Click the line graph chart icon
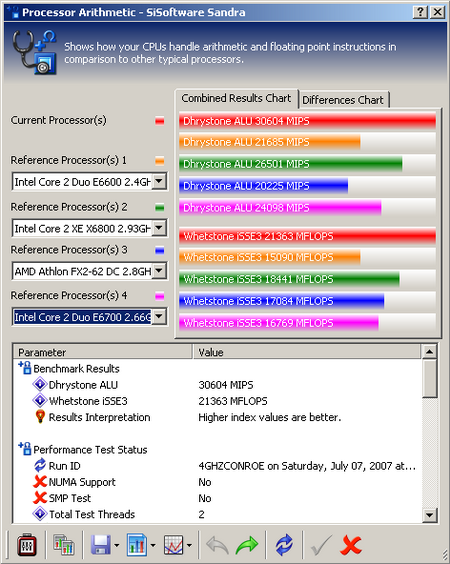450x564 pixels. point(173,545)
